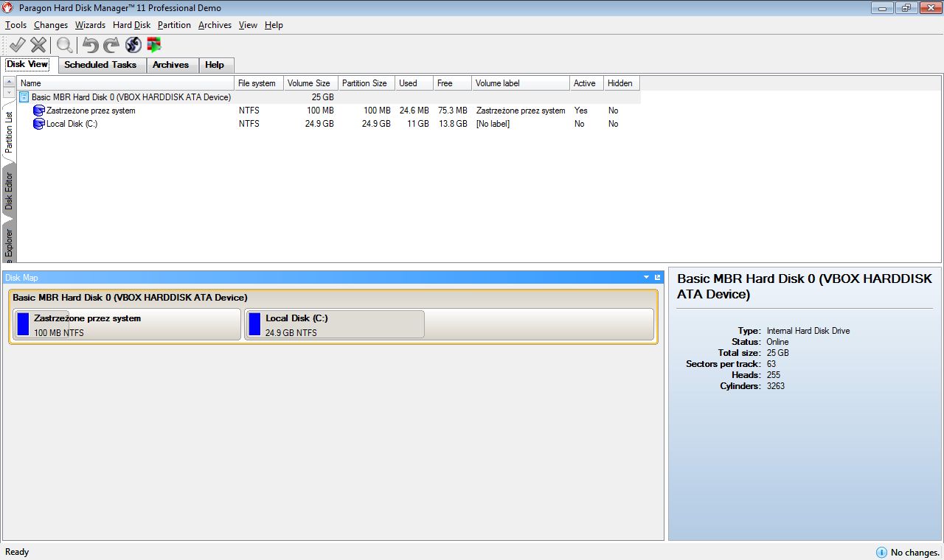
Task: Click the magnifier view changes icon
Action: pyautogui.click(x=65, y=45)
